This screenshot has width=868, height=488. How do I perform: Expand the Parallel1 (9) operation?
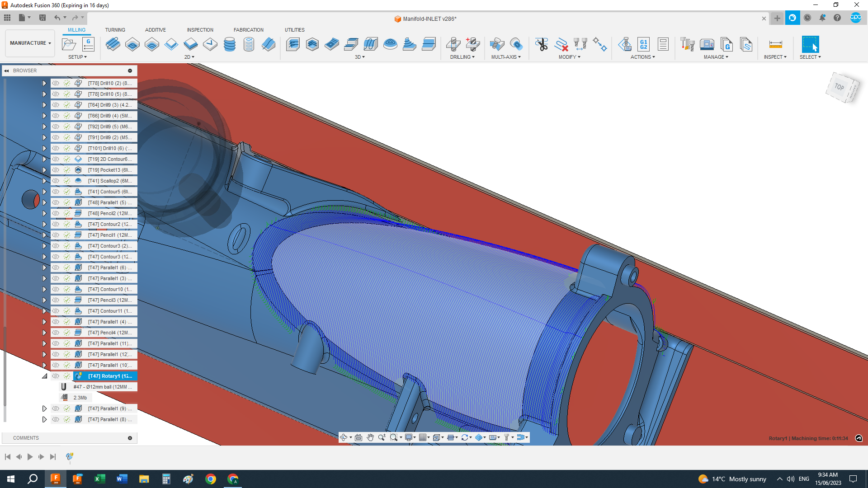pyautogui.click(x=44, y=408)
